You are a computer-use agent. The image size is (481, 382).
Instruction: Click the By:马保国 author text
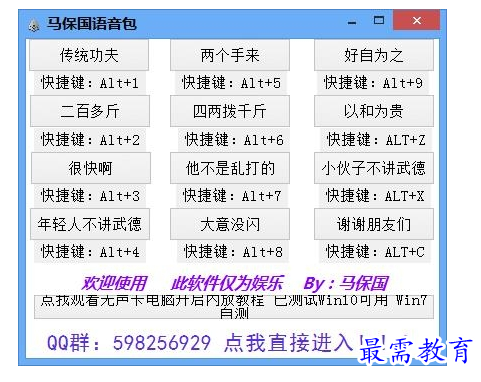[x=346, y=283]
